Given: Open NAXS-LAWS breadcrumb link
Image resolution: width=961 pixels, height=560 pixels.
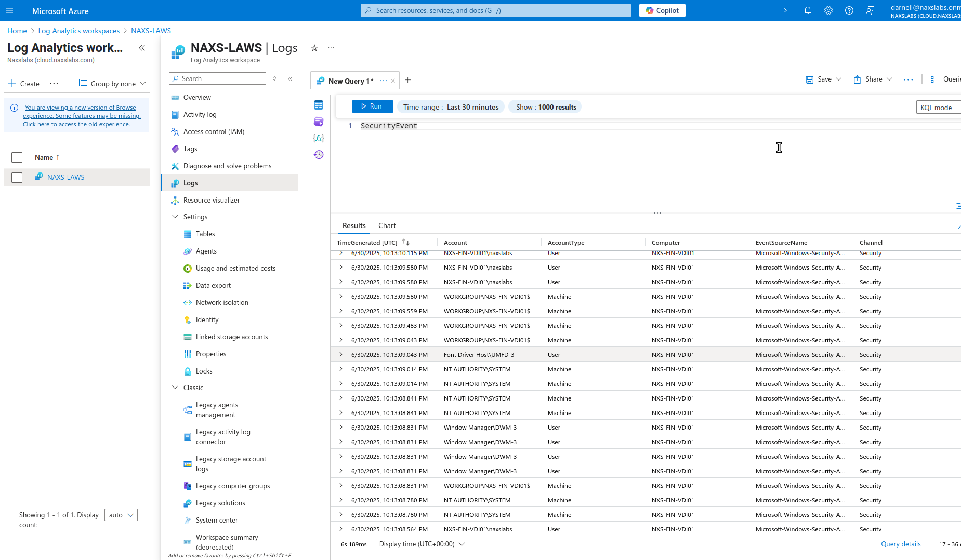Looking at the screenshot, I should tap(151, 31).
